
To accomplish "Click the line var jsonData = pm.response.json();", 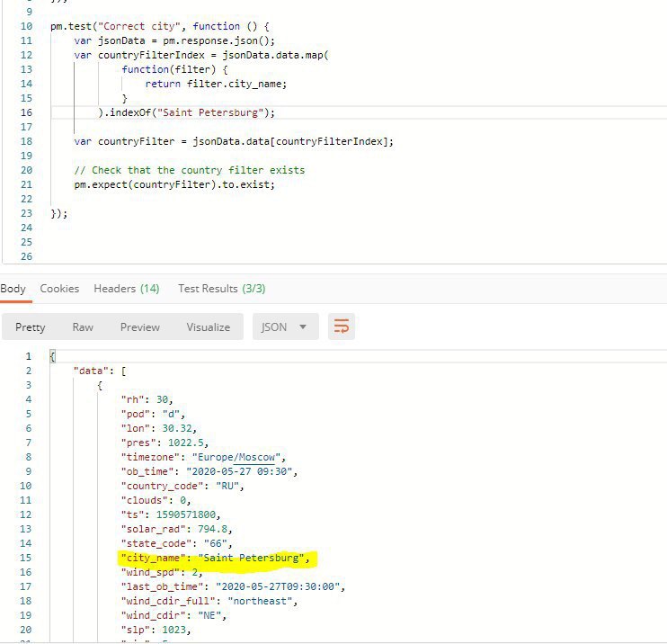I will (174, 40).
